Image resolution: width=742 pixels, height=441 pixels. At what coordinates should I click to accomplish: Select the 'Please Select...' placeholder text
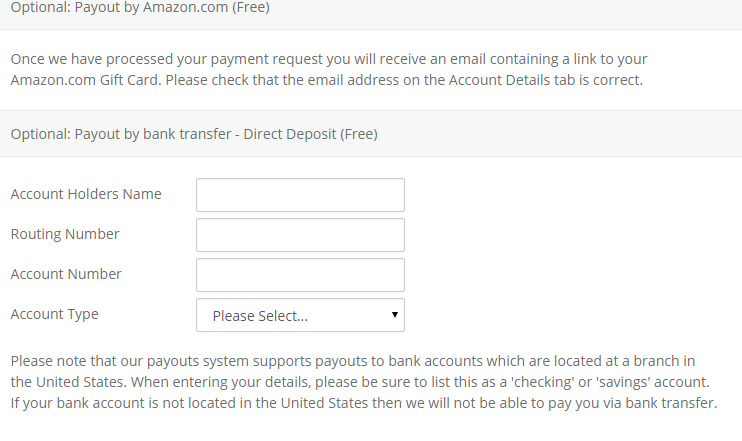pyautogui.click(x=260, y=316)
